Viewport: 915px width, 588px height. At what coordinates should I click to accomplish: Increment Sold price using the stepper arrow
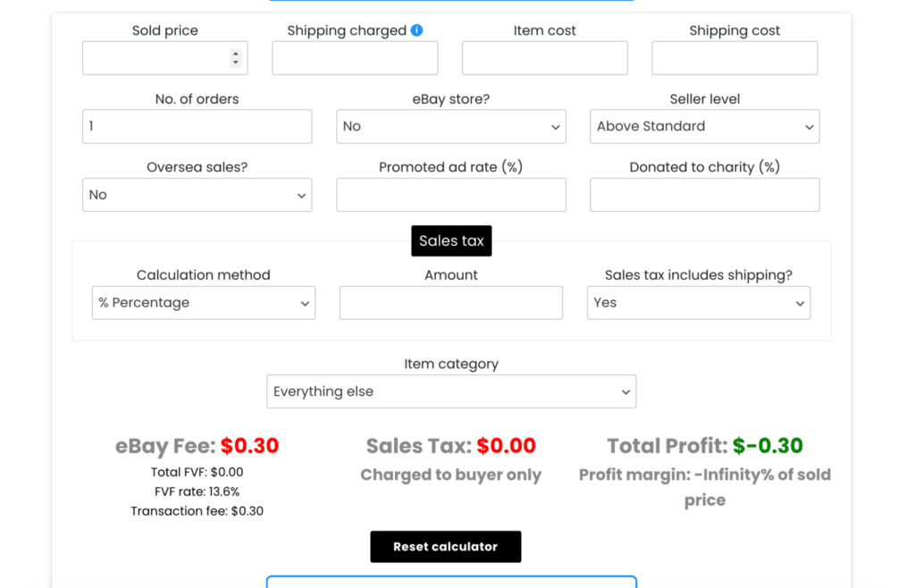point(238,53)
